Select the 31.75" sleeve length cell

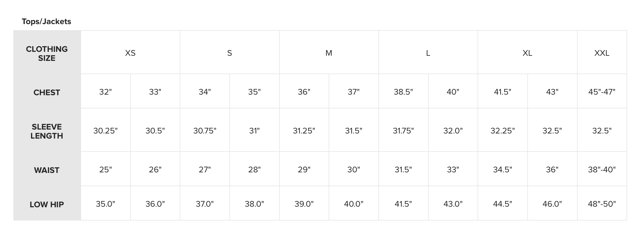[x=403, y=131]
